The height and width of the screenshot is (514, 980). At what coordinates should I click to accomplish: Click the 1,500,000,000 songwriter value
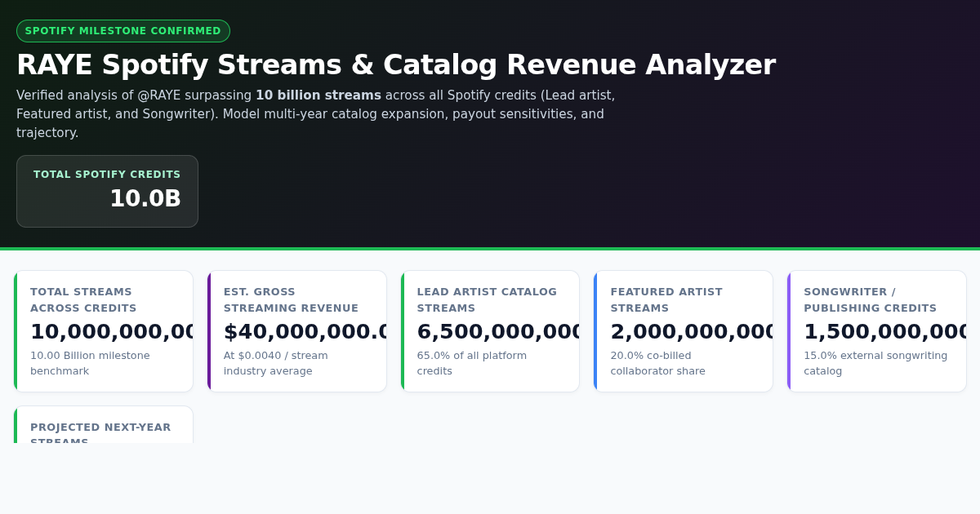point(885,331)
